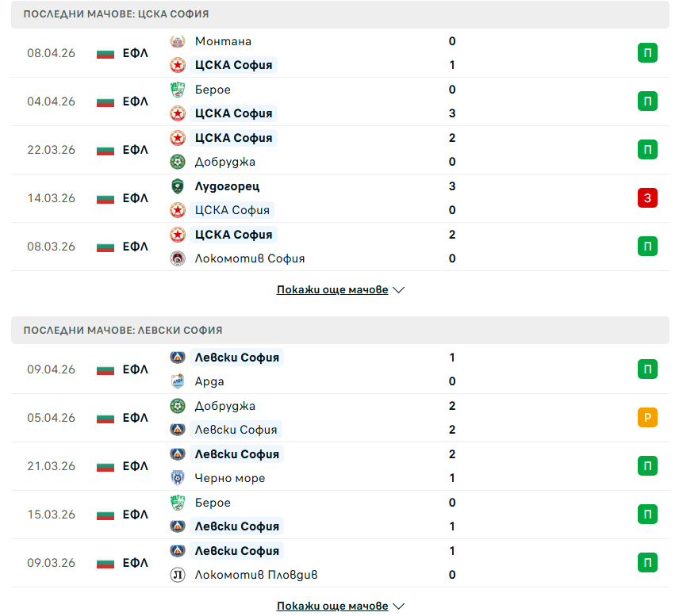Viewport: 679px width, 616px height.
Task: Click header Последни мачове: ЦСКА София
Action: [116, 14]
